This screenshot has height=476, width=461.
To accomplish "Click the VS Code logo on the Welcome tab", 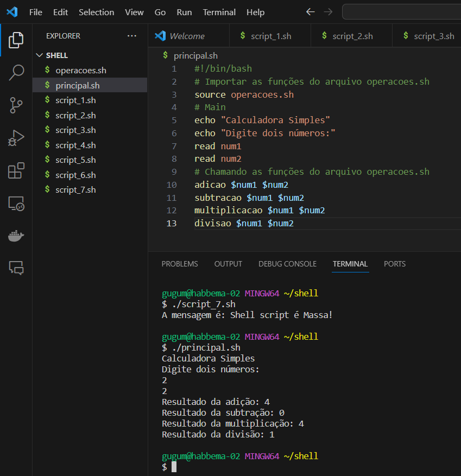I will click(x=160, y=35).
